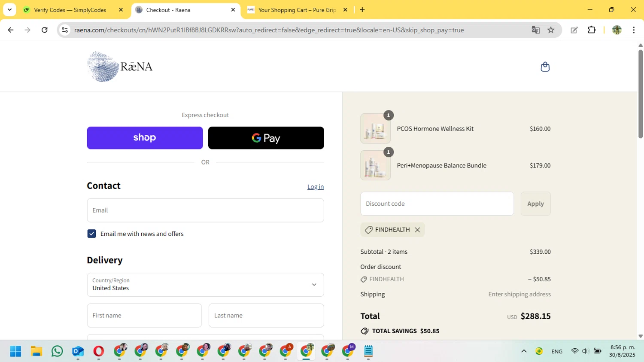
Task: Launch Opera browser from the taskbar
Action: click(99, 351)
